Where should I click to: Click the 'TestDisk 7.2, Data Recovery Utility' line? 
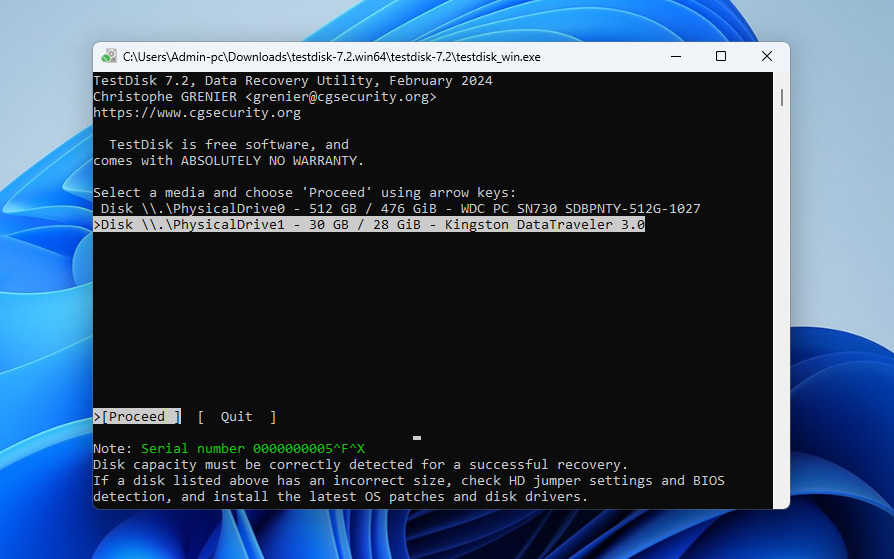coord(293,81)
